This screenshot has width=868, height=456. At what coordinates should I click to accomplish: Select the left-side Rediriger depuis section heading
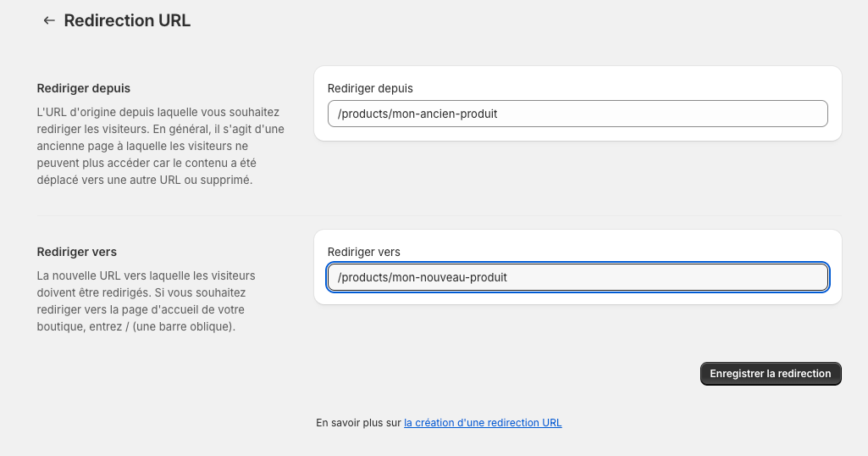point(84,88)
